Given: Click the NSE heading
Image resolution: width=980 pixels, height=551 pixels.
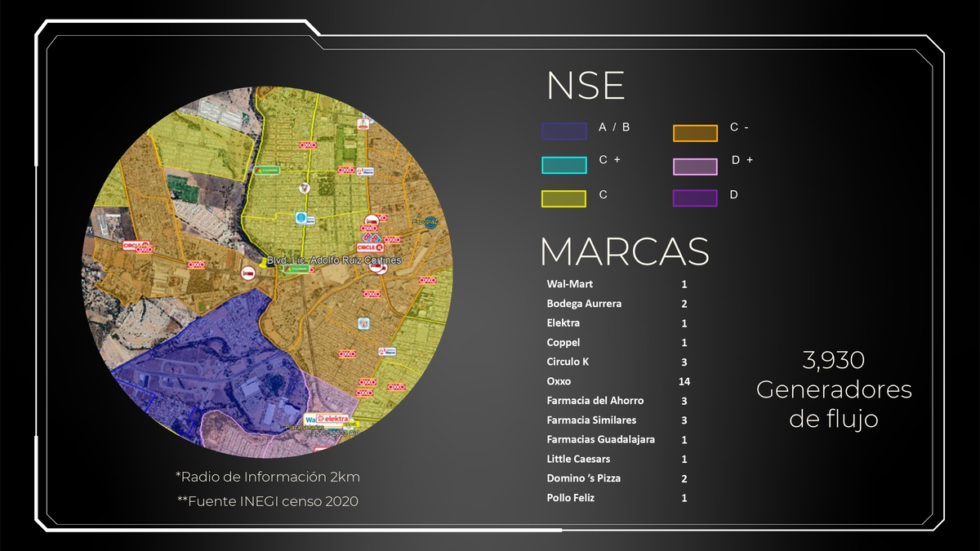Looking at the screenshot, I should (x=585, y=87).
